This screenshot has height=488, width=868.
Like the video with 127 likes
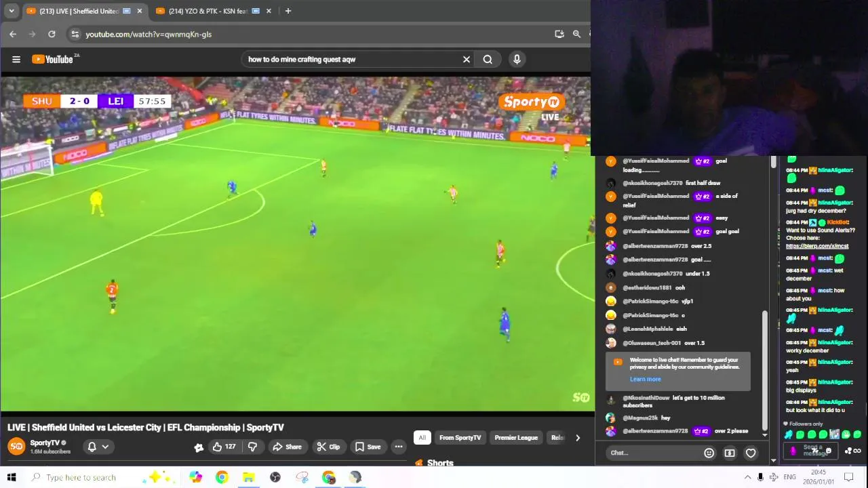(x=224, y=447)
